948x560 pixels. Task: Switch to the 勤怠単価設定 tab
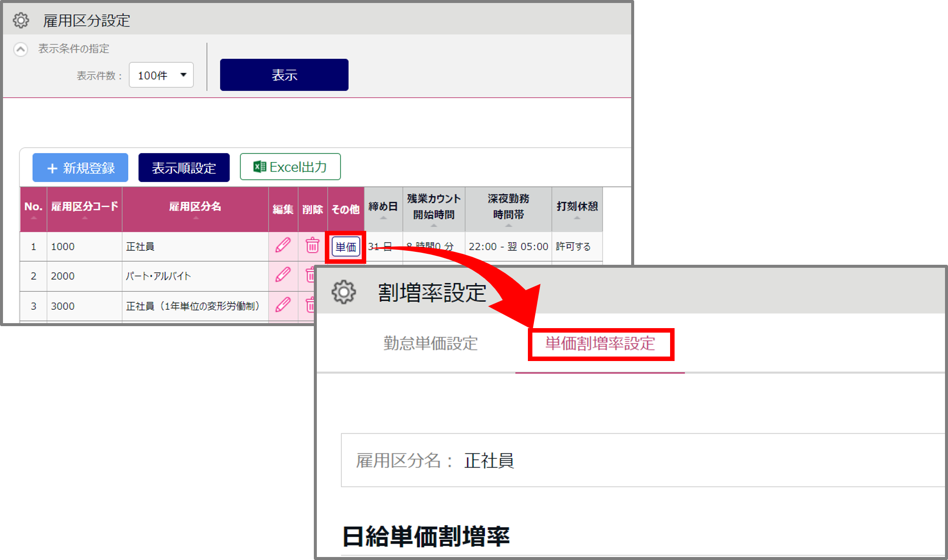[431, 344]
